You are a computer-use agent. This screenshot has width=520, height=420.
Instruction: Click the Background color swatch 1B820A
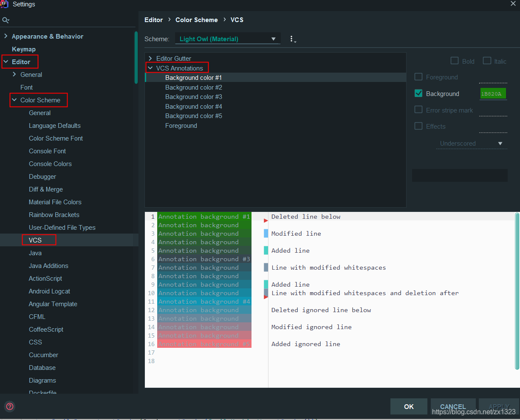[x=493, y=94]
